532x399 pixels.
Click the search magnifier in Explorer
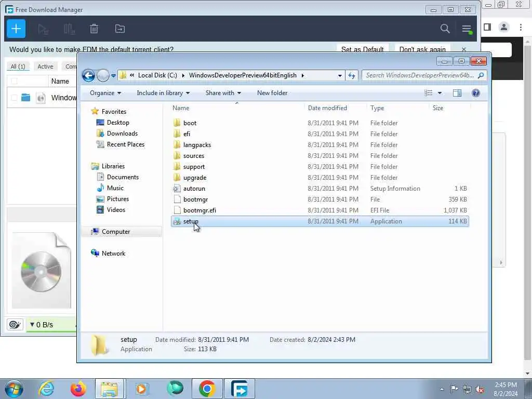point(481,75)
